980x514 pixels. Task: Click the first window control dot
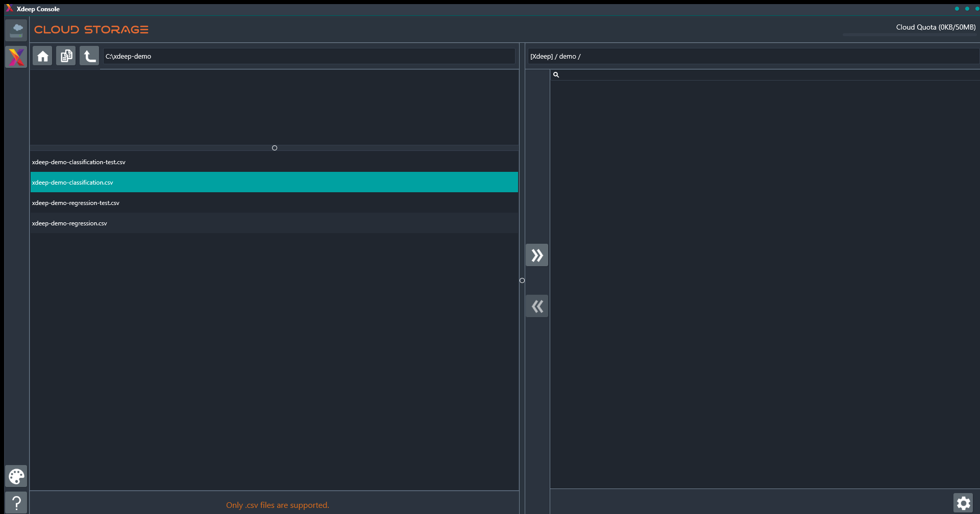(x=957, y=9)
